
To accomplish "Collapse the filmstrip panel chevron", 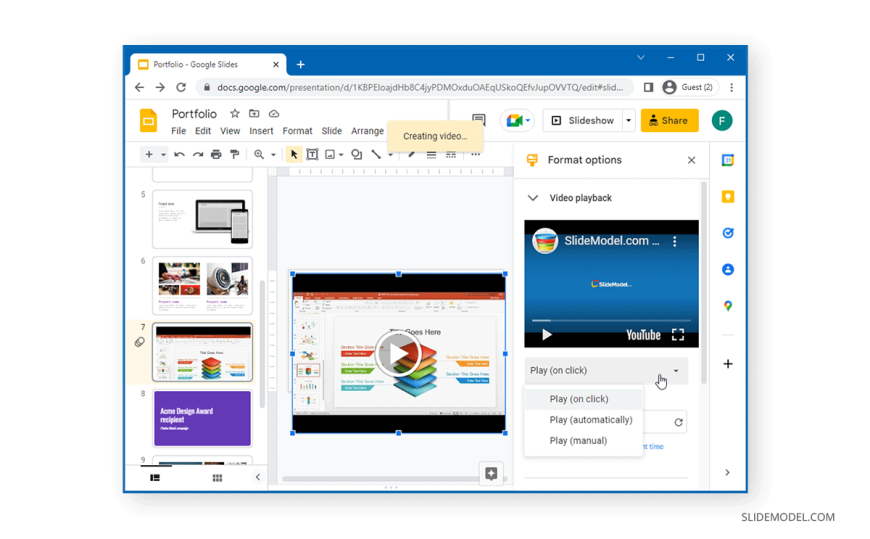I will tap(257, 477).
